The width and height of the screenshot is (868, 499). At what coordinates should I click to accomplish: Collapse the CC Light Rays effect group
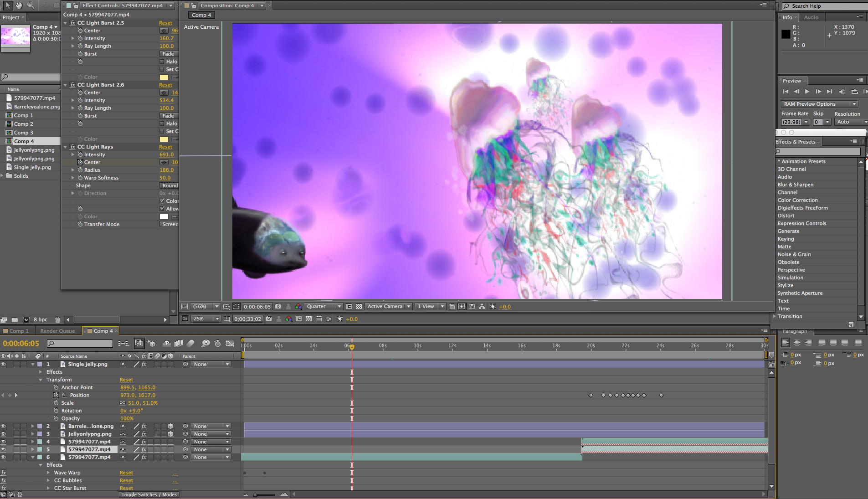[65, 147]
